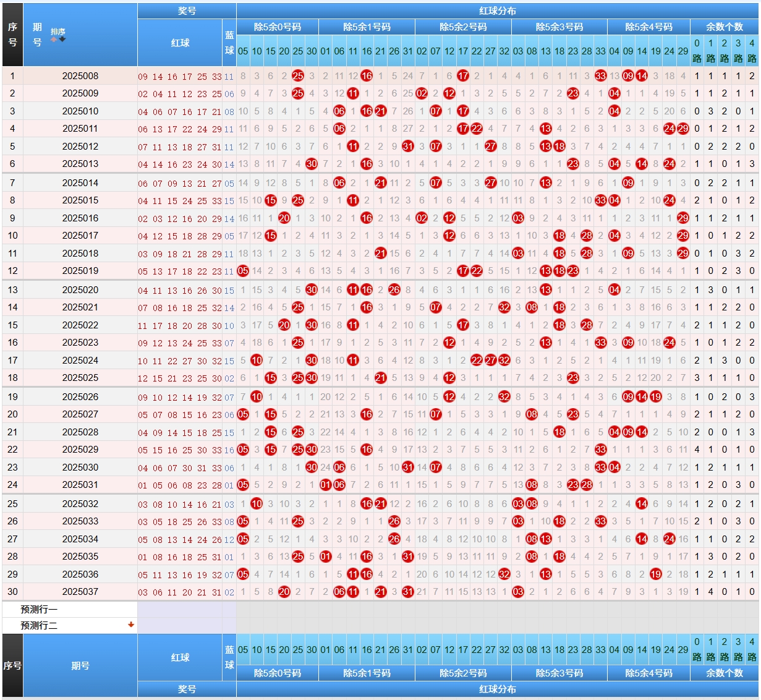Open issue number 2025020

pos(80,290)
